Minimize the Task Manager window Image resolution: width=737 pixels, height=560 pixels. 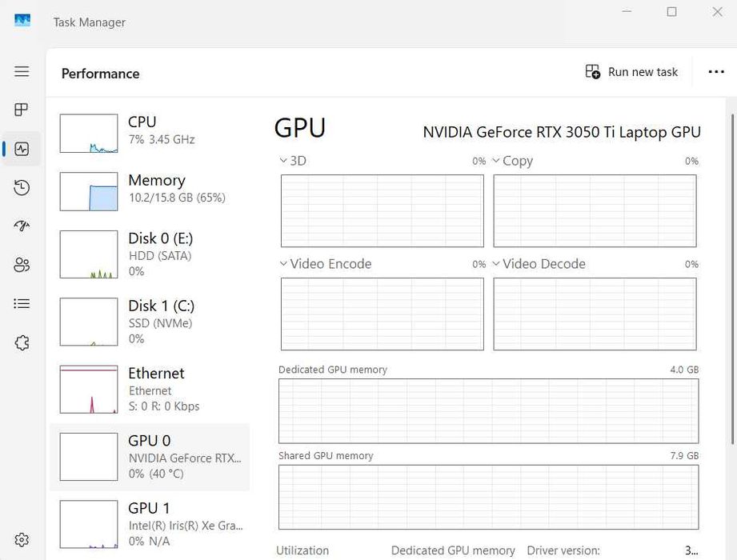[x=627, y=12]
